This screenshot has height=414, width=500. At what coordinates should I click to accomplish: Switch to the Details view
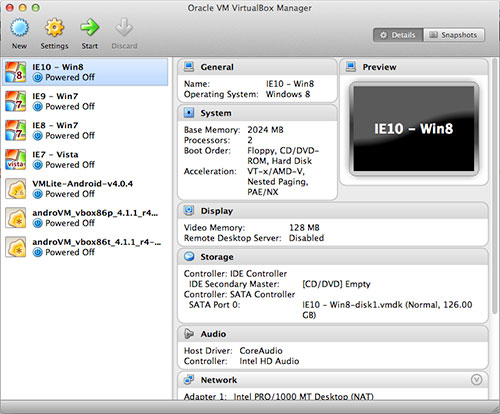[398, 35]
